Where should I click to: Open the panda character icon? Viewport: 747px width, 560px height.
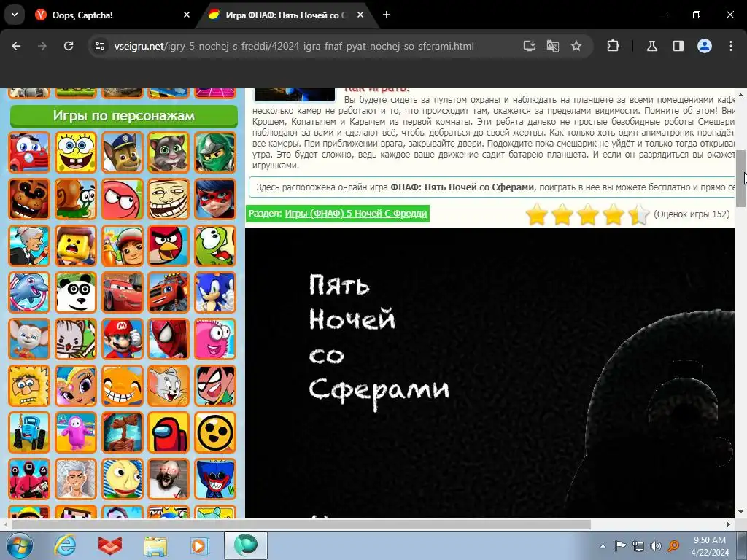76,292
